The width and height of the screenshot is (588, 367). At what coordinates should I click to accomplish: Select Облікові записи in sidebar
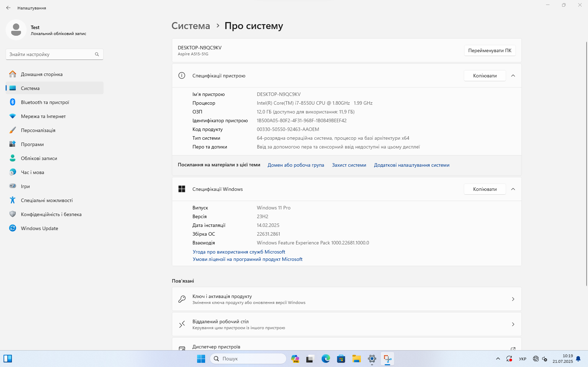click(39, 158)
